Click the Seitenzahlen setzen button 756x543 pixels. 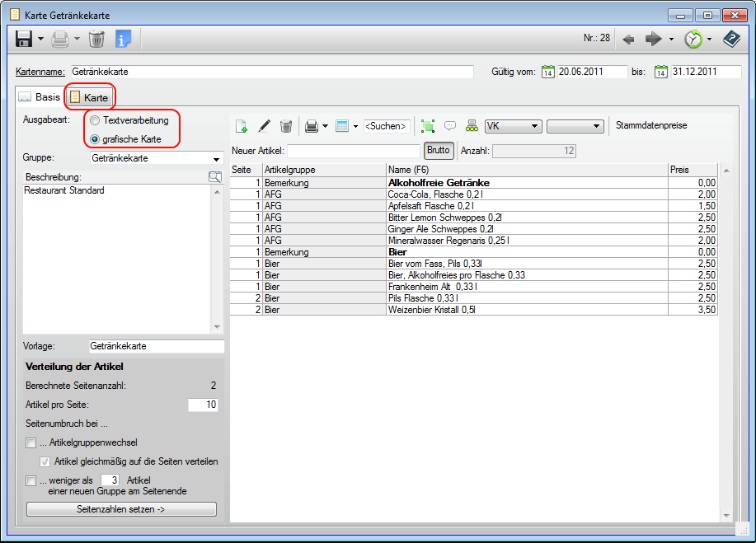pos(121,509)
